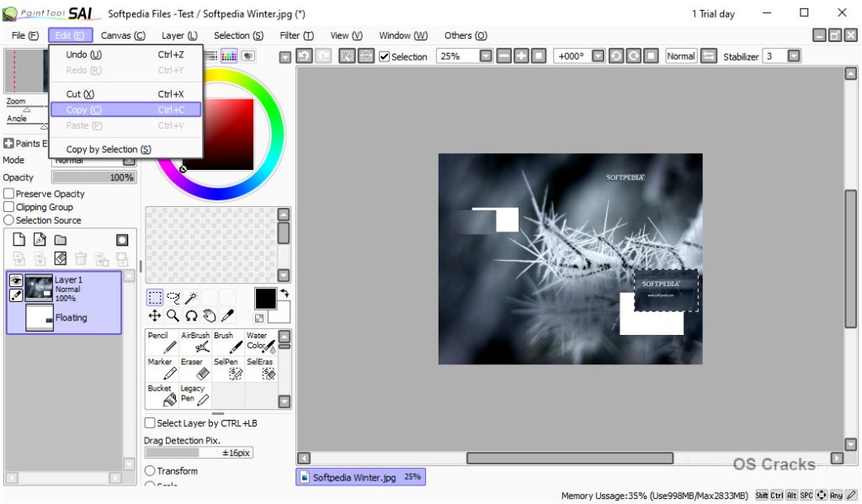This screenshot has height=504, width=862.
Task: Click zoom out minus button
Action: [x=504, y=56]
